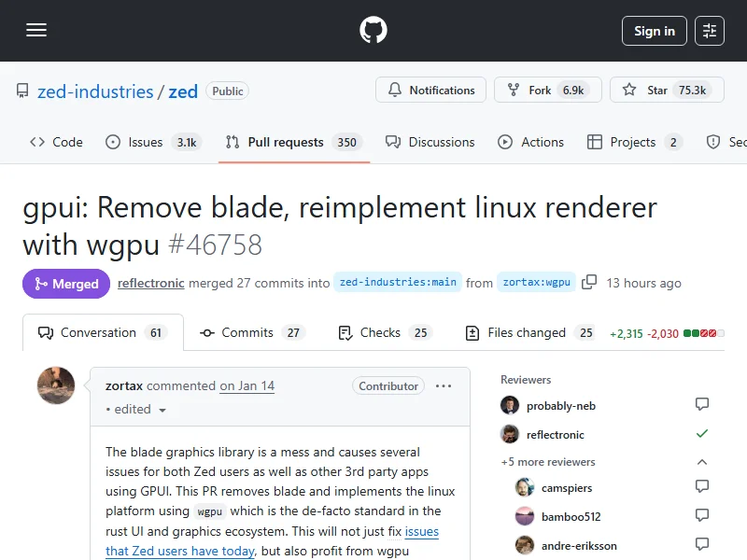
Task: Open appearance settings icon beside Sign in
Action: click(x=710, y=31)
